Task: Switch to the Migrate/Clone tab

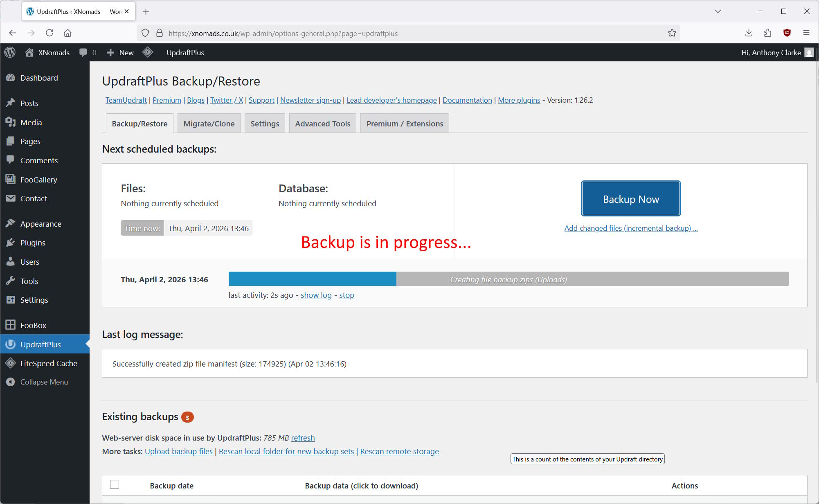Action: tap(209, 124)
